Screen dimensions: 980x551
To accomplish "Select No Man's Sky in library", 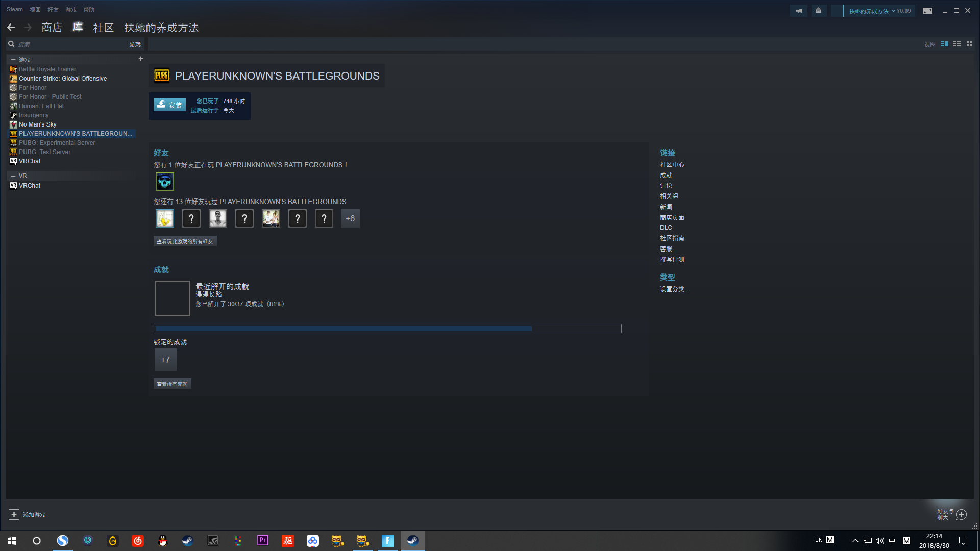I will coord(38,124).
